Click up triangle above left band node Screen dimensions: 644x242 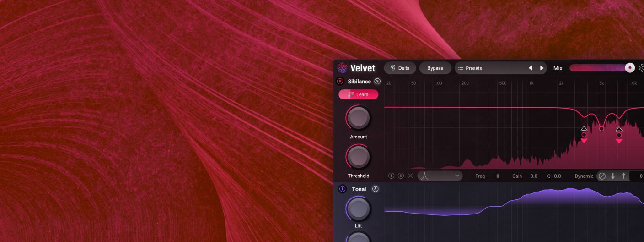pos(584,129)
